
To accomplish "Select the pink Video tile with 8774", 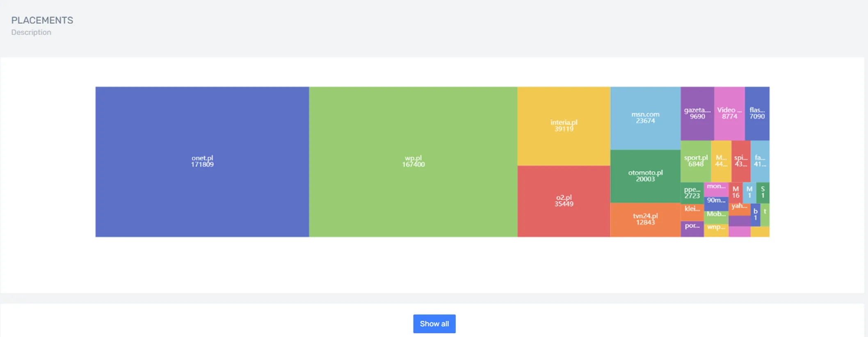I will (729, 113).
